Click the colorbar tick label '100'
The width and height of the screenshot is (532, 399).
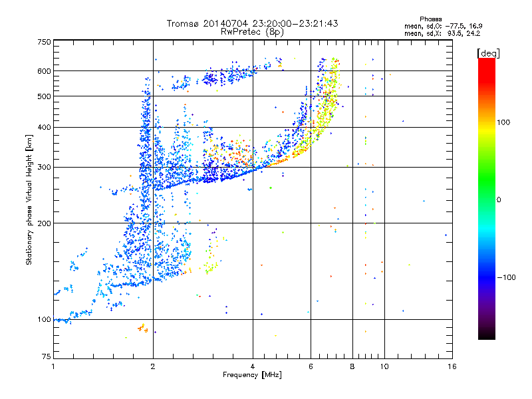pos(503,122)
